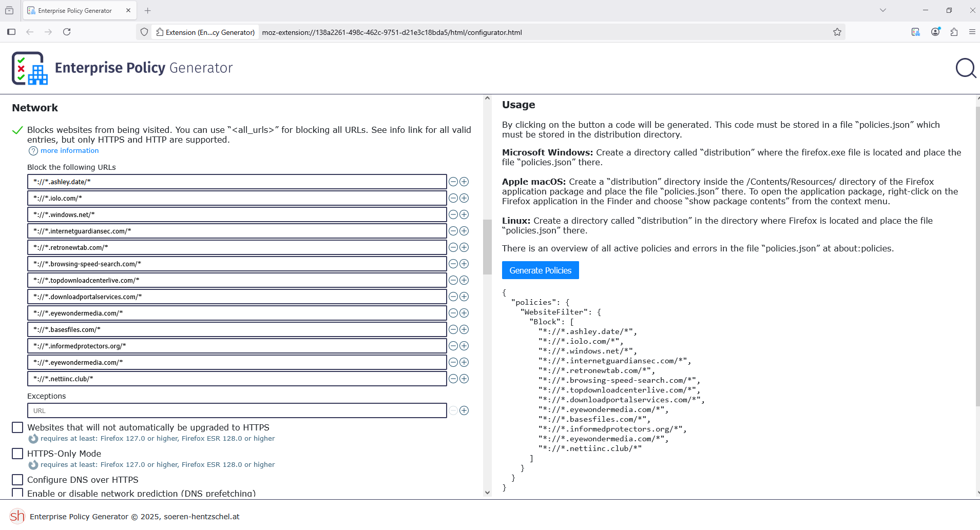Edit the retronewtab.com URL field
Image resolution: width=980 pixels, height=530 pixels.
click(x=237, y=247)
